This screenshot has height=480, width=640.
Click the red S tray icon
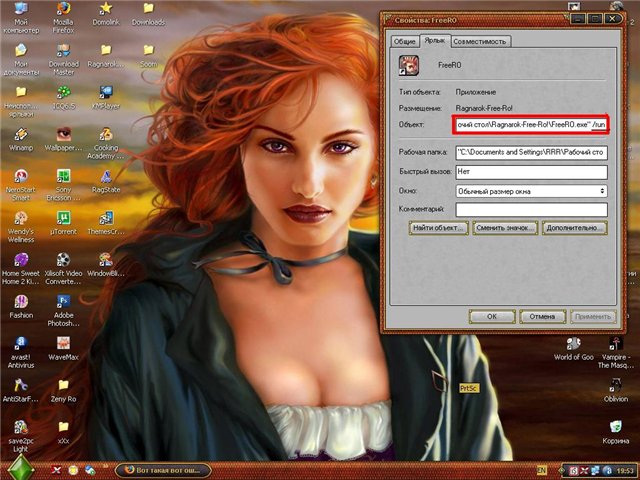pyautogui.click(x=573, y=471)
